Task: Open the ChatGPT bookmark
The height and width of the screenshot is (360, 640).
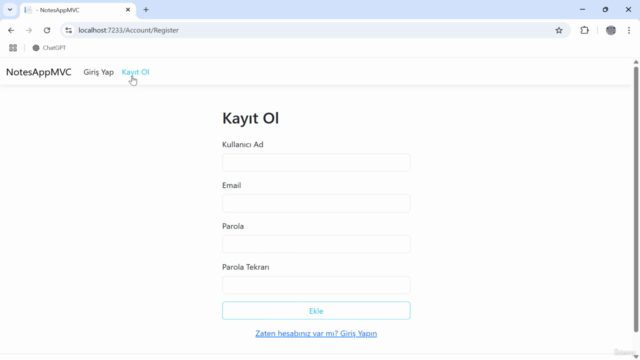Action: (49, 48)
